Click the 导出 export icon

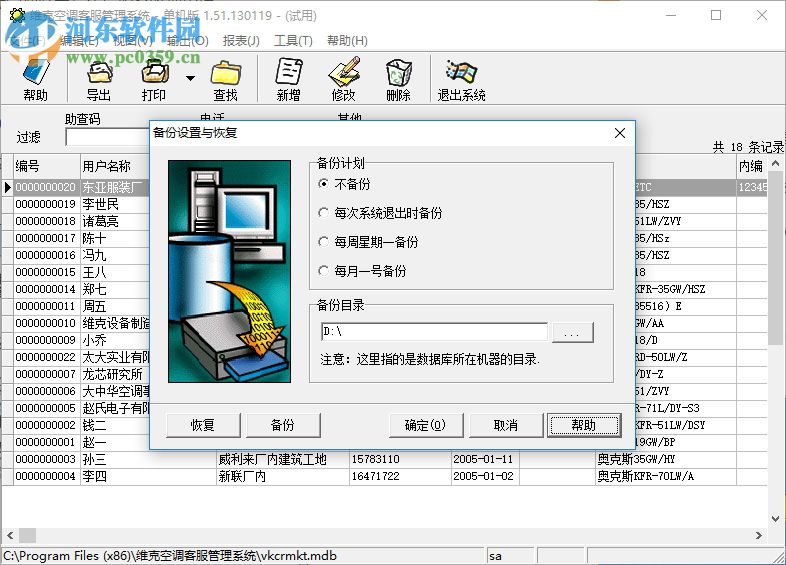click(x=99, y=78)
